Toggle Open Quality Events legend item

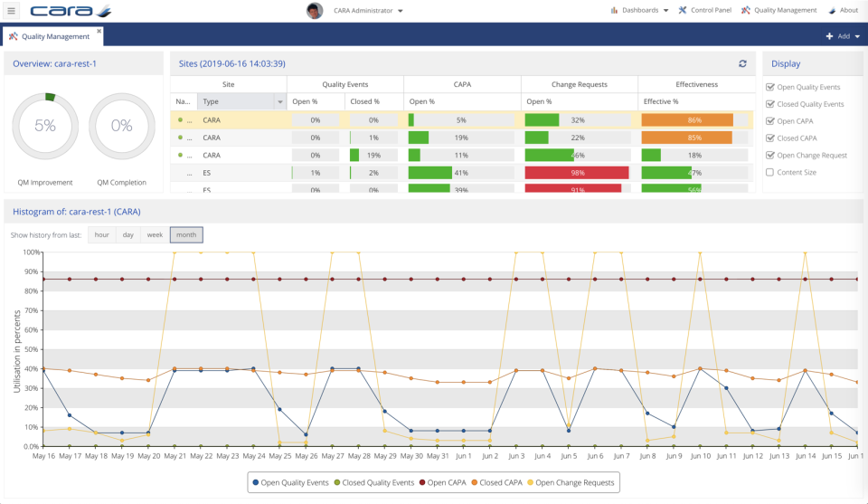(x=290, y=482)
